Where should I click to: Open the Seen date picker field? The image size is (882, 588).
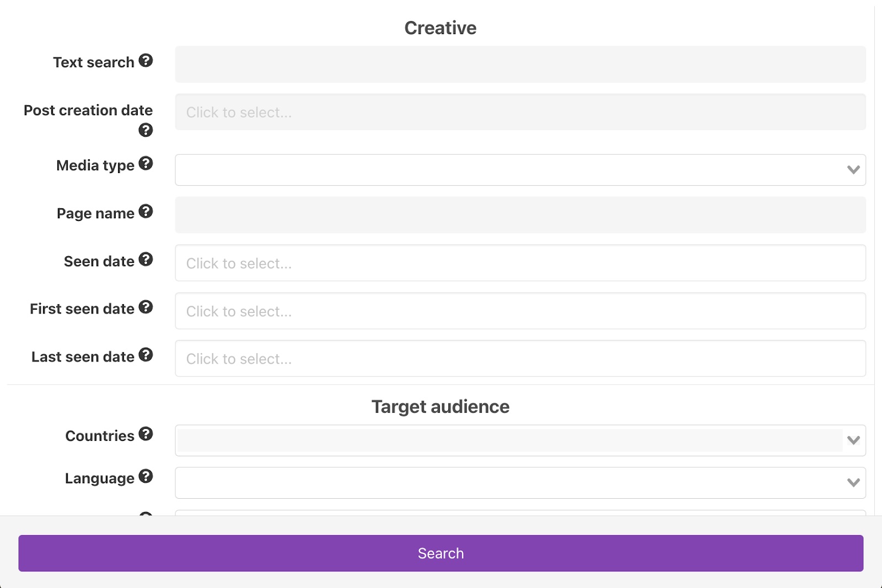[x=520, y=263]
